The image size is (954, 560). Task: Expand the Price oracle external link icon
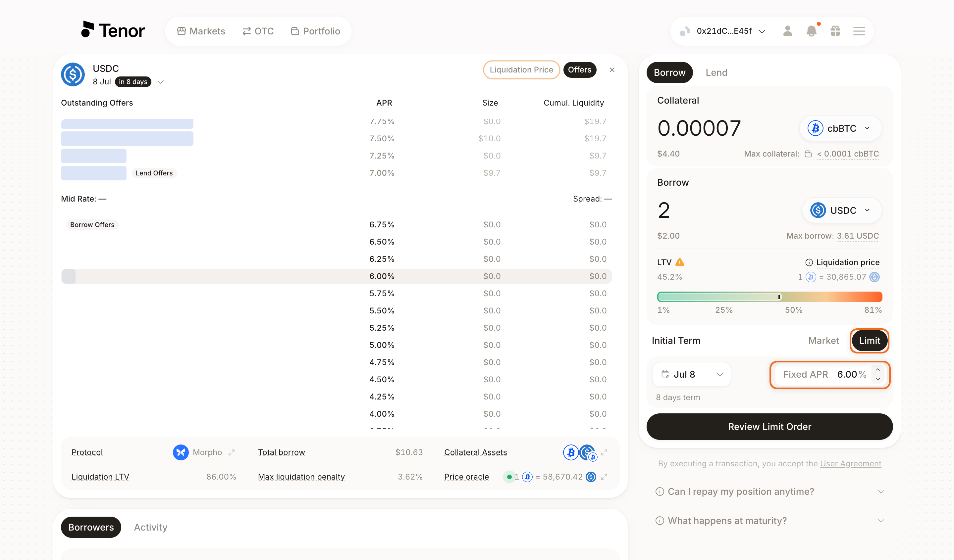click(x=604, y=477)
